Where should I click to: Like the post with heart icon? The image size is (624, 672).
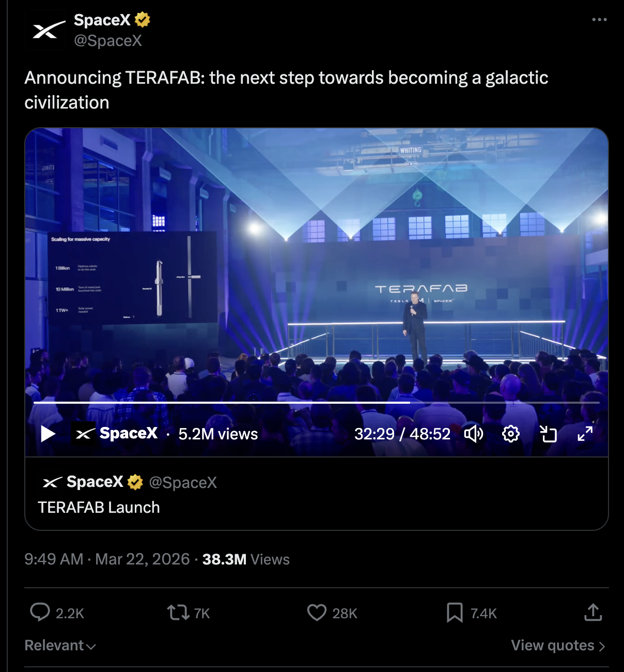coord(317,613)
